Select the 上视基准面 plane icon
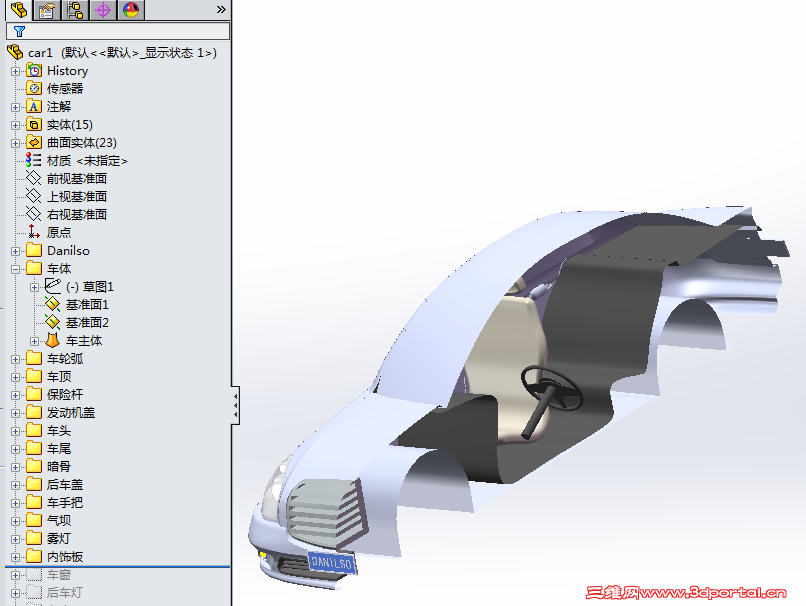This screenshot has width=806, height=606. click(34, 196)
